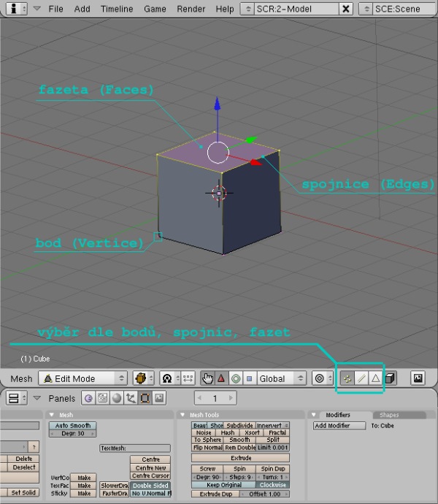Select the scale manipulator blue square
The width and height of the screenshot is (438, 504).
[250, 378]
